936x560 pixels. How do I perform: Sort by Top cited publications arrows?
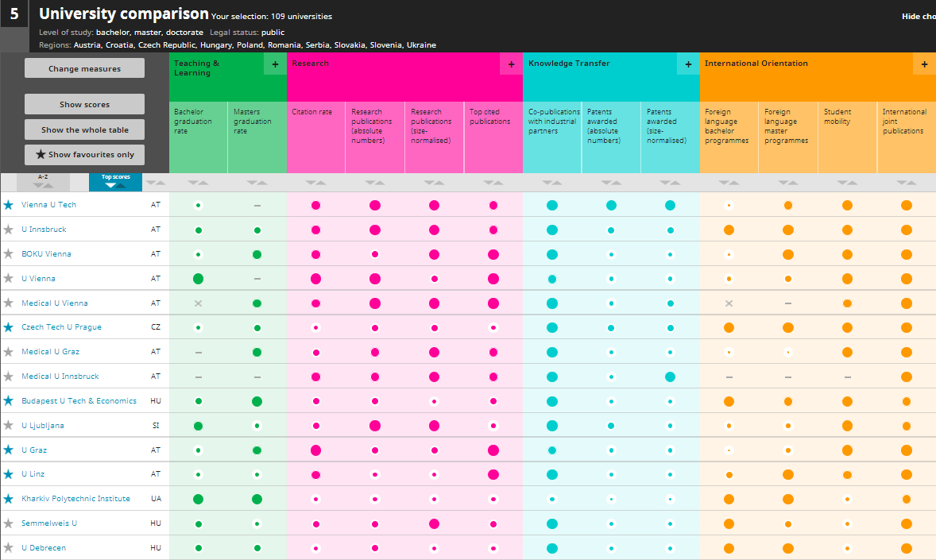[493, 183]
